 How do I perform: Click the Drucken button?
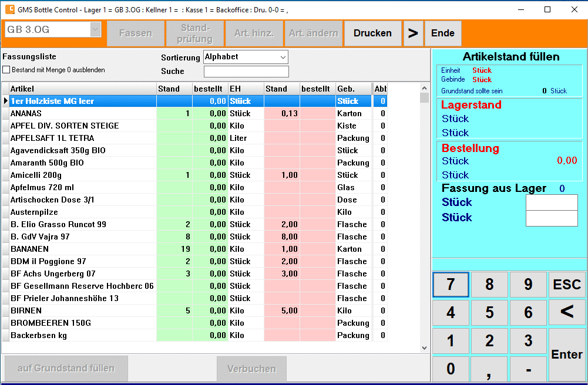[x=372, y=33]
